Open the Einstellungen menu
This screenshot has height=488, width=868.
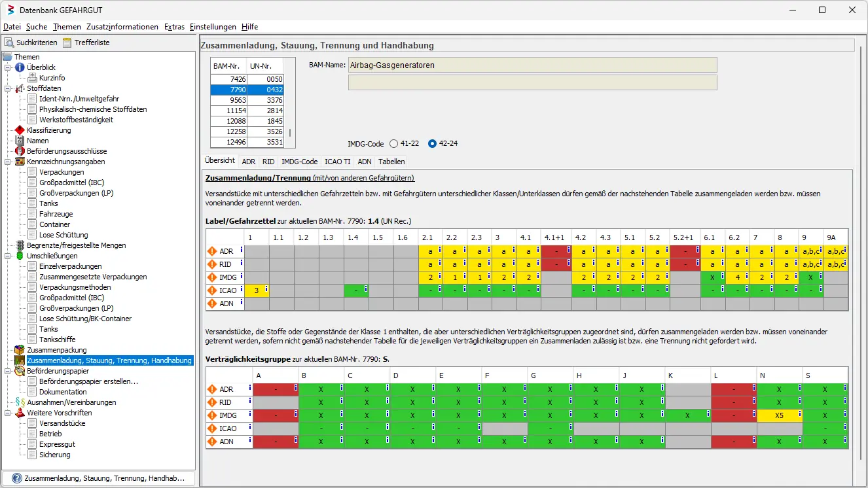coord(213,27)
